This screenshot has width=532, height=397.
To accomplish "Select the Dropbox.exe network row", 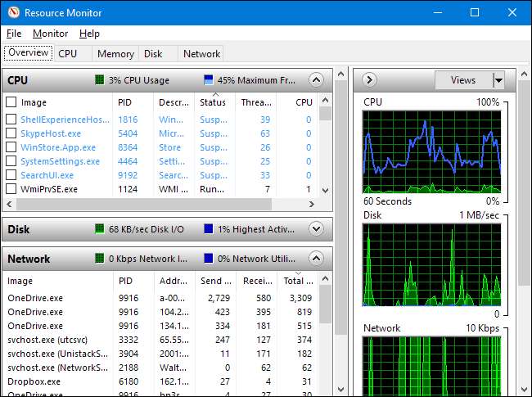I will 34,381.
